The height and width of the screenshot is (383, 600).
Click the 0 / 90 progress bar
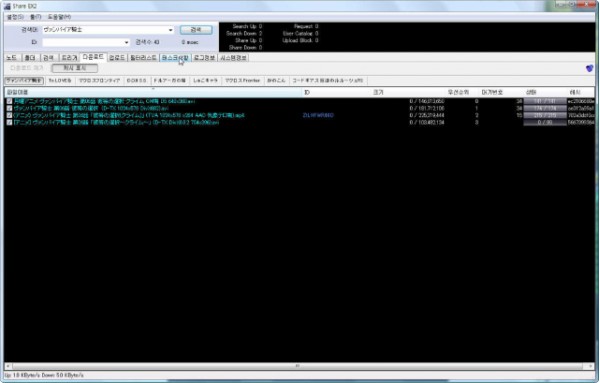click(545, 122)
